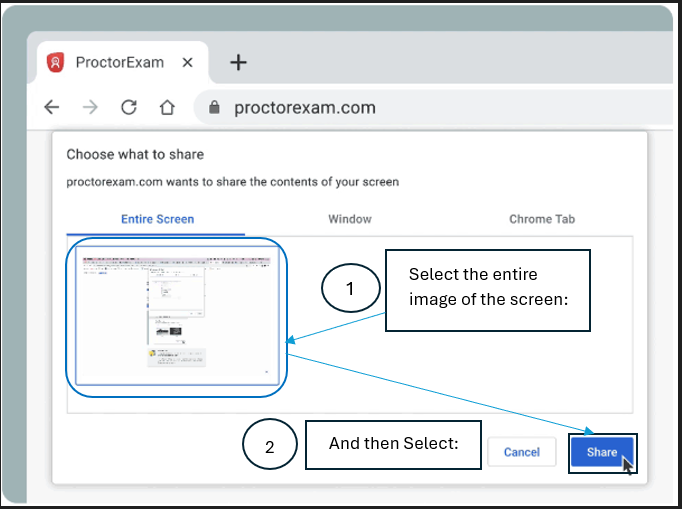Viewport: 682px width, 509px height.
Task: Click the Cancel button
Action: click(522, 452)
